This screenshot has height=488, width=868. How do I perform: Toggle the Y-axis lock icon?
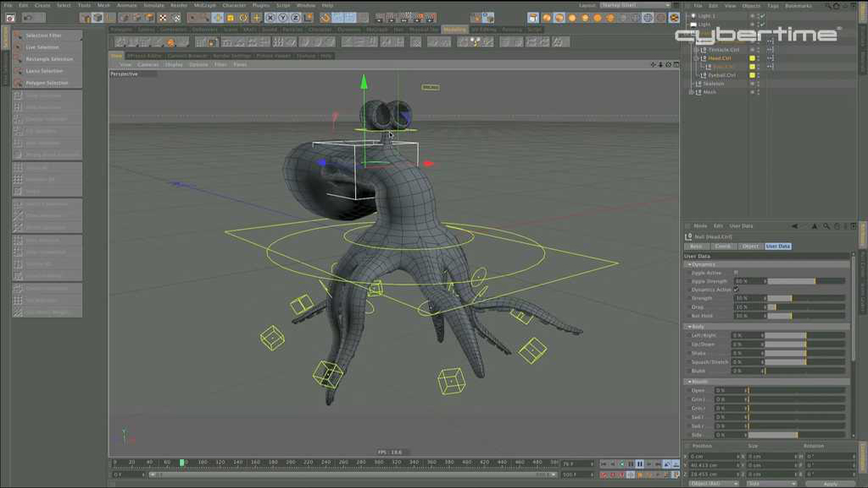[x=282, y=17]
